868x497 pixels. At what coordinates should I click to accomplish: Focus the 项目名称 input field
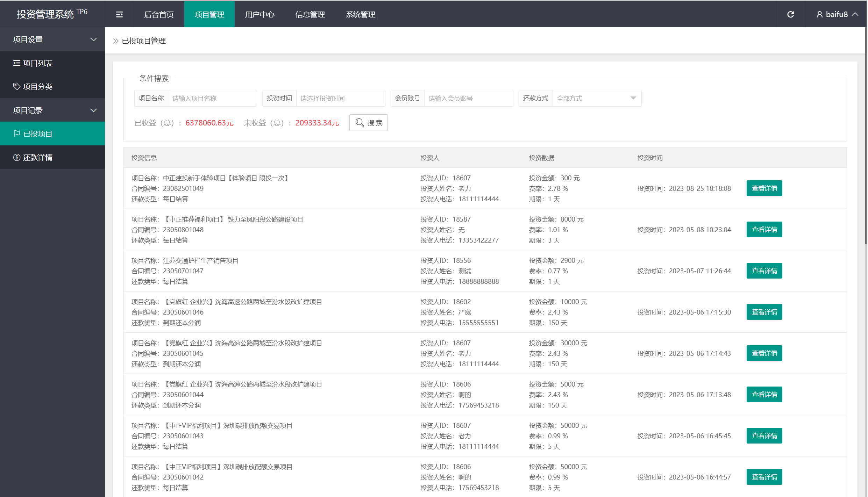click(212, 99)
